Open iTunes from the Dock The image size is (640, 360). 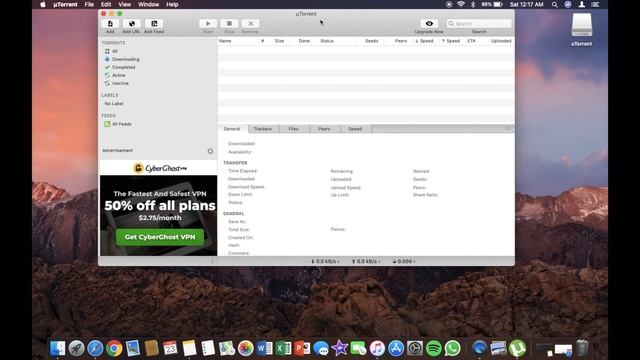coord(377,348)
